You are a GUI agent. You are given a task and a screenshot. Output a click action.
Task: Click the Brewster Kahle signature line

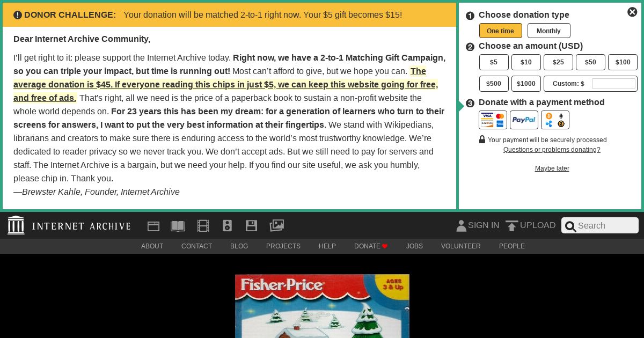pos(97,192)
